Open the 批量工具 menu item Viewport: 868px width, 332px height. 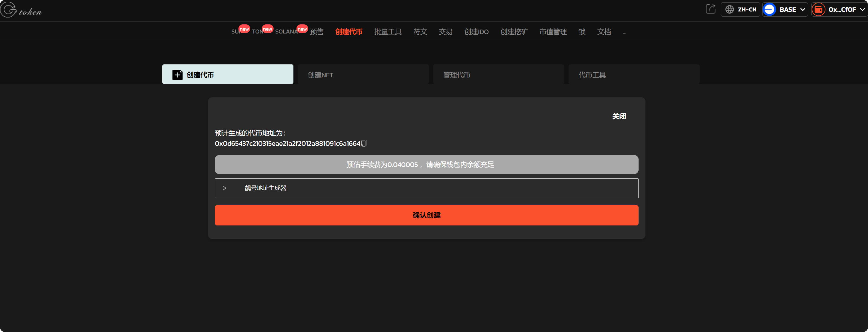click(x=387, y=32)
